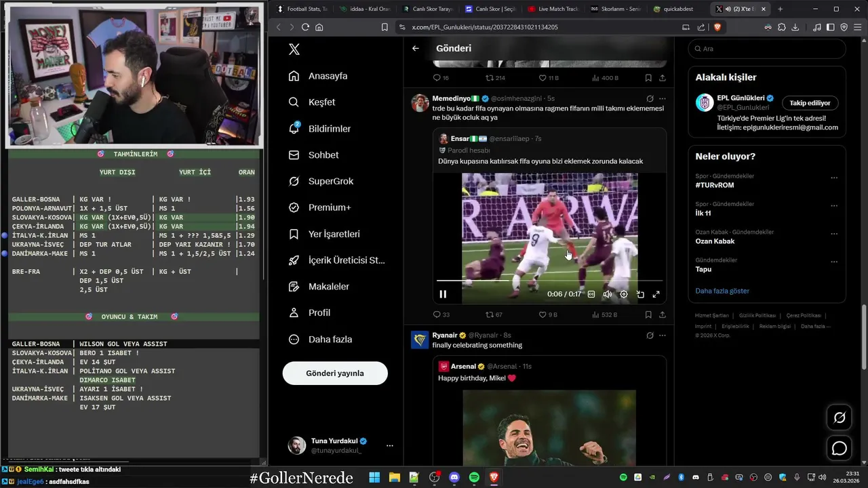Like the top tweet with 11 B likes
The image size is (868, 488).
coord(549,78)
